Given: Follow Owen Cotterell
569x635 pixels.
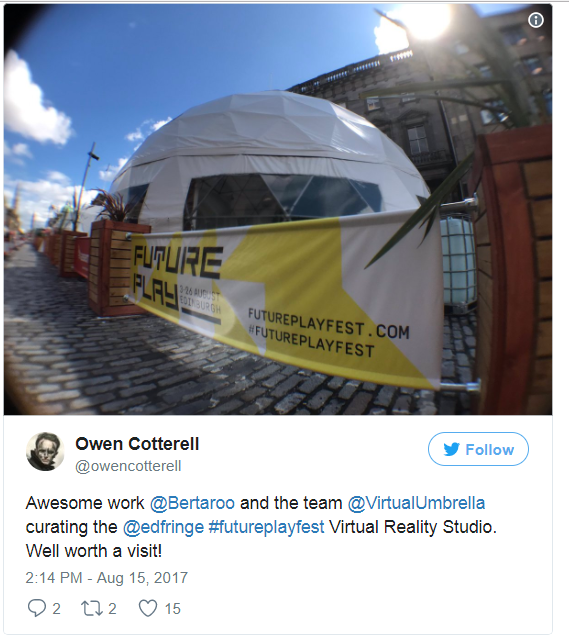Looking at the screenshot, I should coord(478,449).
